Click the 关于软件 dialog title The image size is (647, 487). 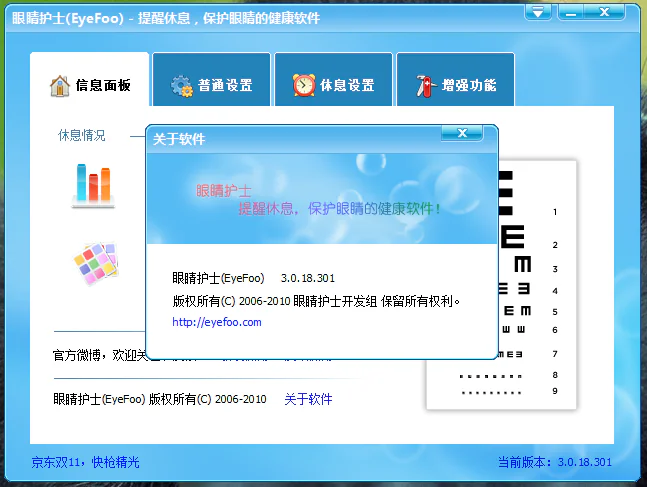(x=179, y=139)
